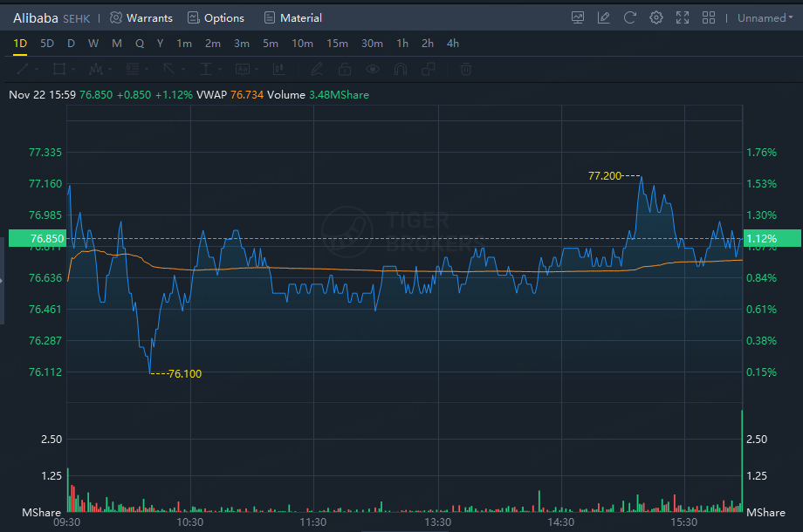Select the 1D intraday tab
Screen dimensions: 803x532
(x=20, y=44)
